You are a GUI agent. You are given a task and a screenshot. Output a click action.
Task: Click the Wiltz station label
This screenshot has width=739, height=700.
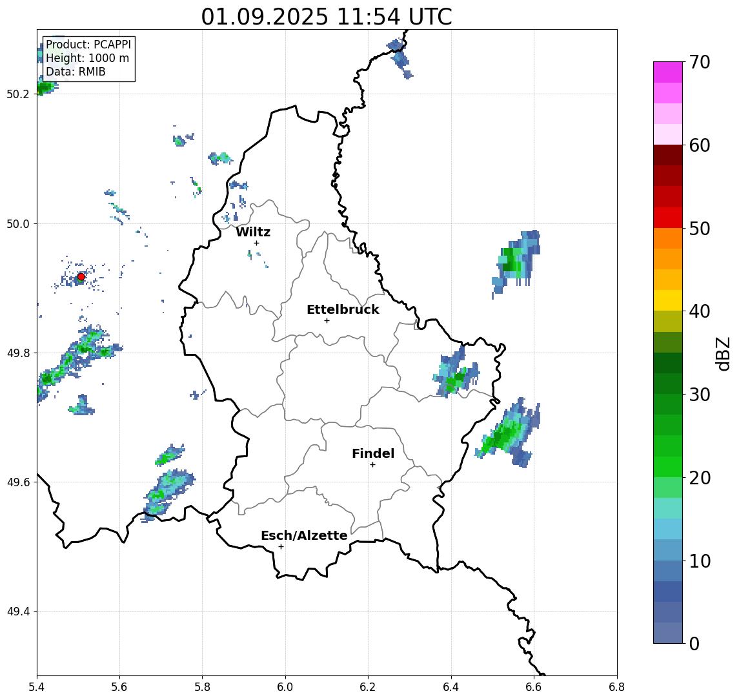[253, 232]
